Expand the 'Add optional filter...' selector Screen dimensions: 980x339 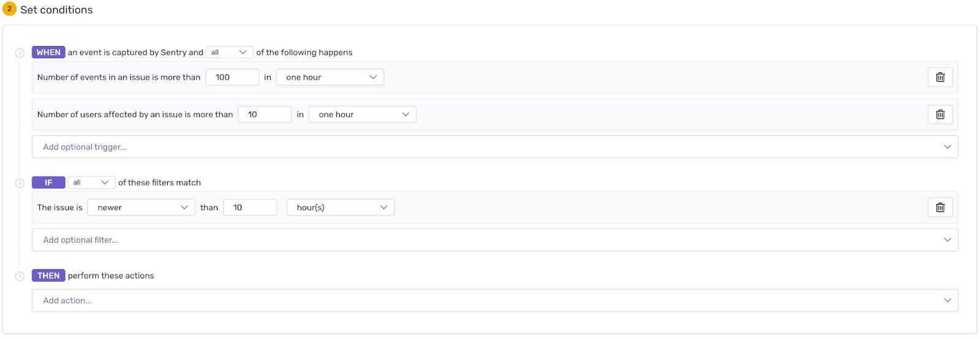click(x=495, y=240)
